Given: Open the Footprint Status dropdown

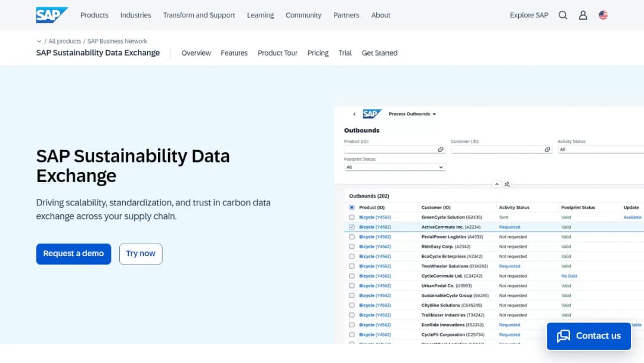Looking at the screenshot, I should coord(395,167).
